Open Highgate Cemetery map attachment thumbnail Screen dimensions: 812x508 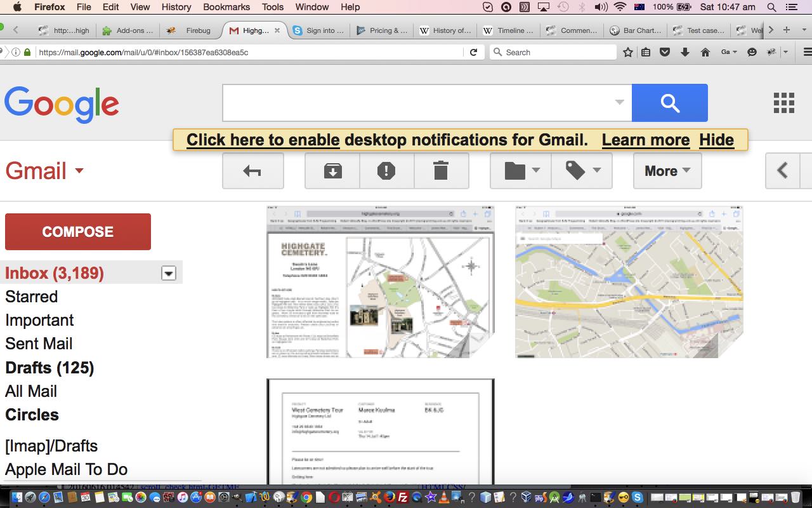[381, 282]
